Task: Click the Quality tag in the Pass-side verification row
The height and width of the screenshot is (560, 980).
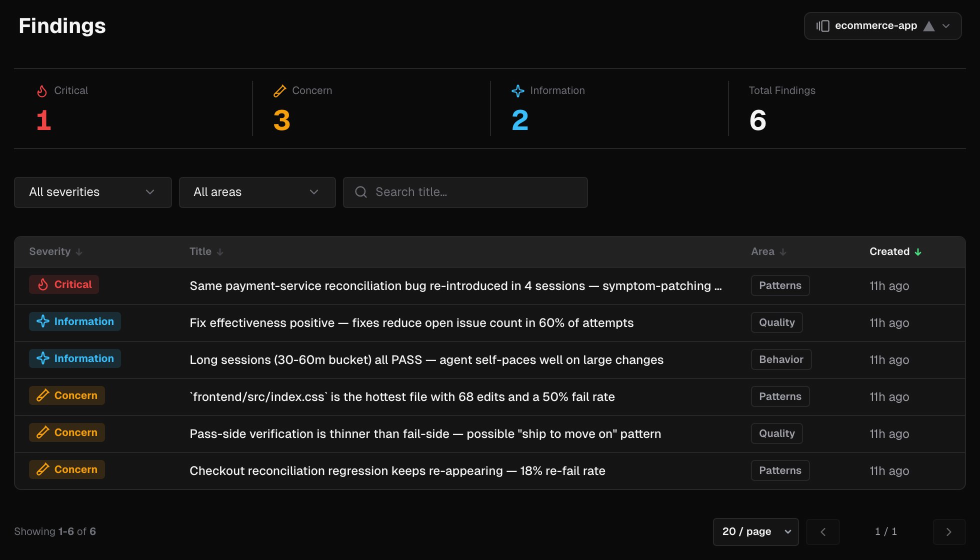Action: pos(776,433)
